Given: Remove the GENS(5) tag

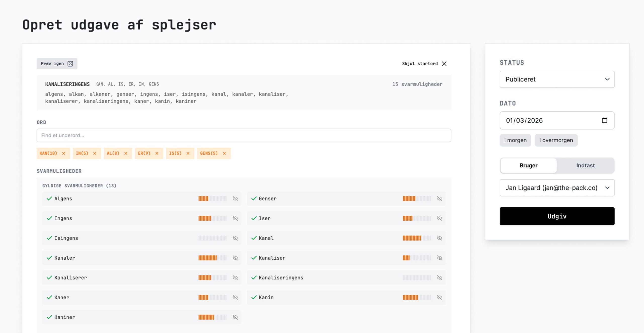Looking at the screenshot, I should tap(224, 153).
